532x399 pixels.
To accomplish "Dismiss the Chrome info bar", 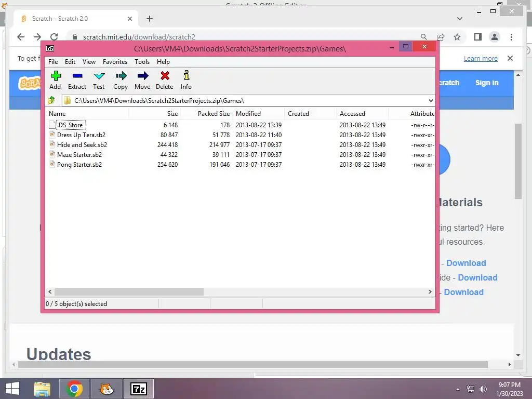I will [510, 58].
